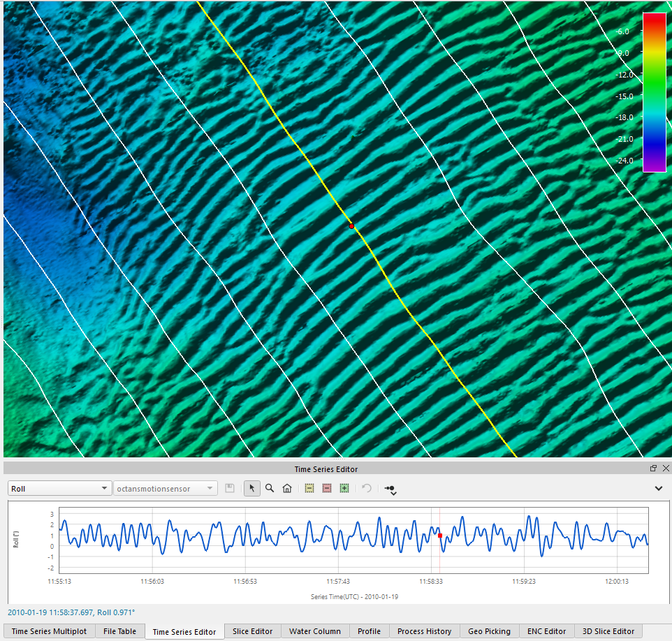Screen dimensions: 672x641
Task: Click the yellow dashed selection icon
Action: (309, 489)
